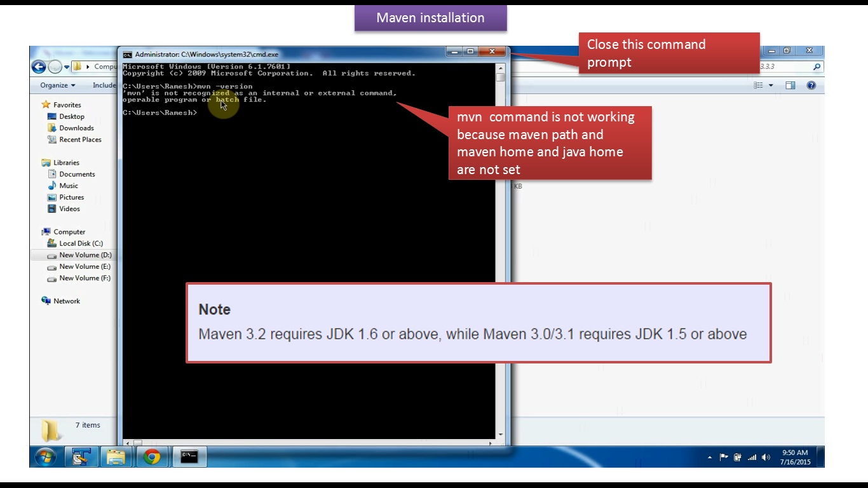Open the Windows Start menu orb

coord(45,456)
